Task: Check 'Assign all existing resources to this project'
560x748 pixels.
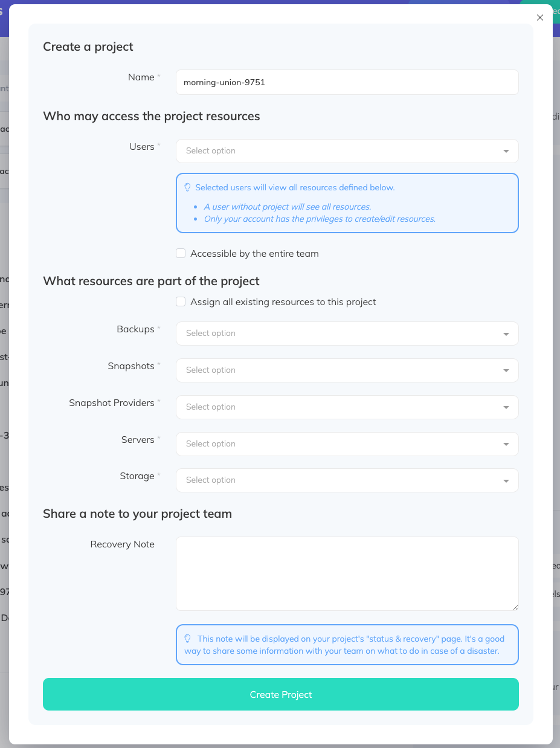Action: click(x=181, y=301)
